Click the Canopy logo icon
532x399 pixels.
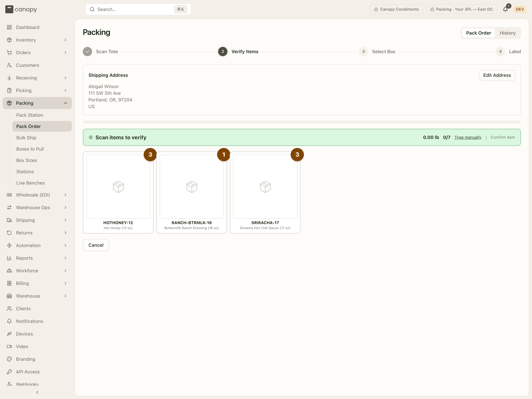click(9, 9)
